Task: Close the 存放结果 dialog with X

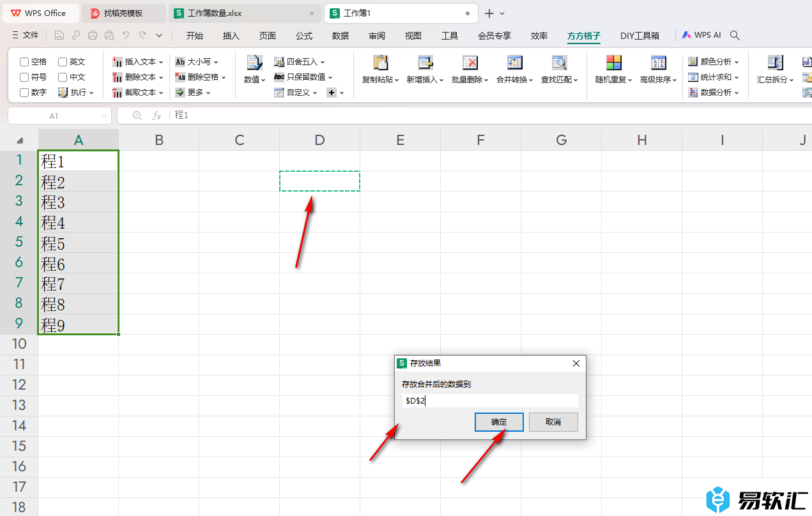Action: 576,363
